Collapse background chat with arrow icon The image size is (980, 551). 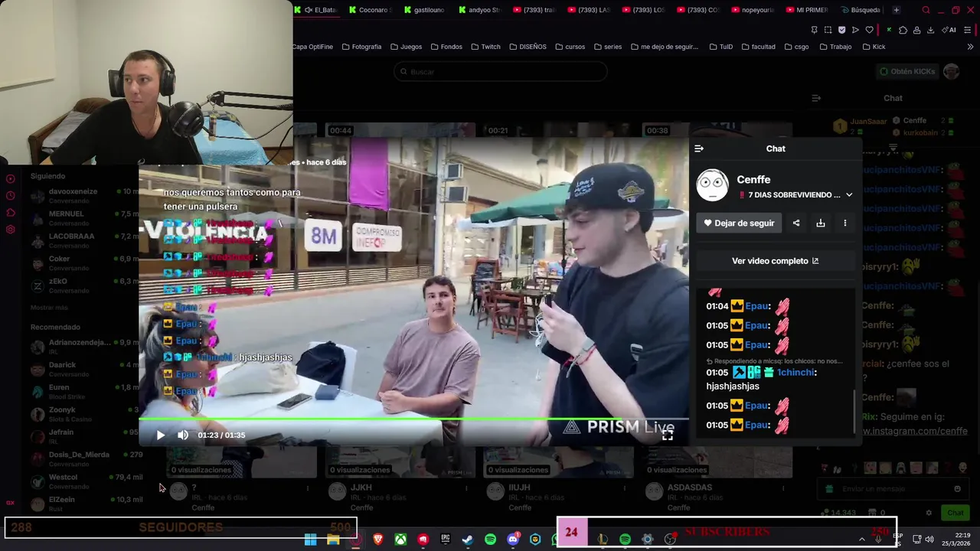point(816,98)
